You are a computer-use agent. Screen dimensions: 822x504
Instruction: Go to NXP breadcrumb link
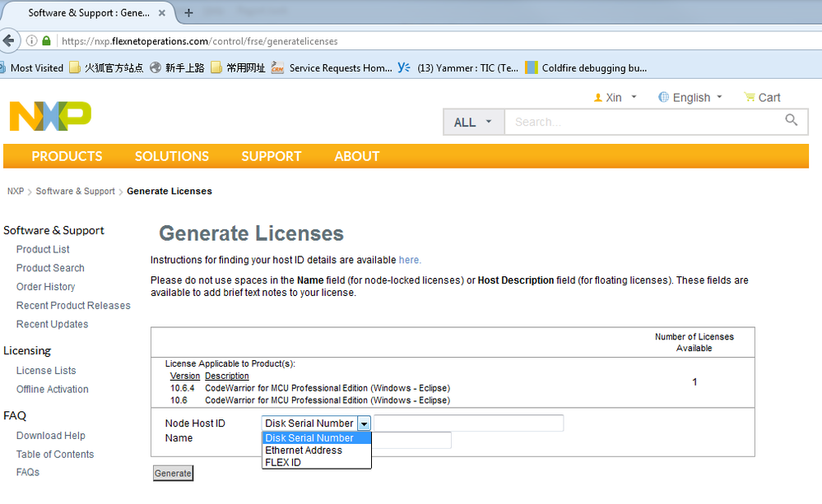(16, 192)
